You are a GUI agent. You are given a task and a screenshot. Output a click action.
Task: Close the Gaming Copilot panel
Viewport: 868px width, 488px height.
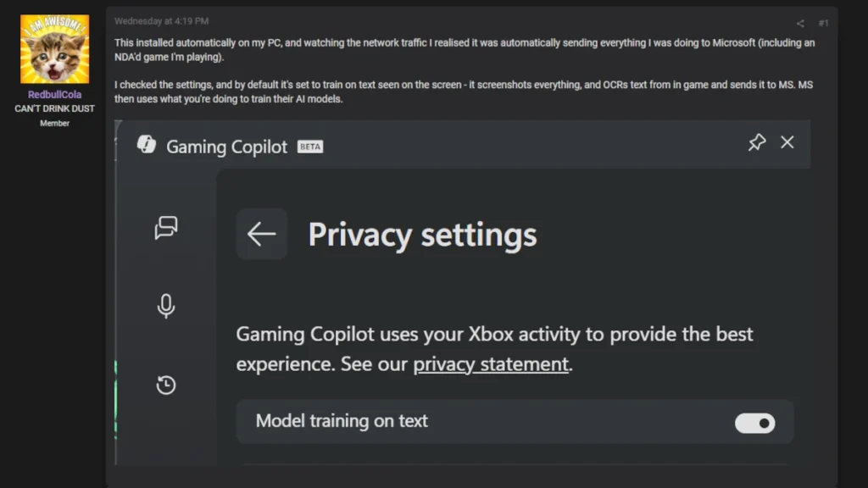pos(787,142)
